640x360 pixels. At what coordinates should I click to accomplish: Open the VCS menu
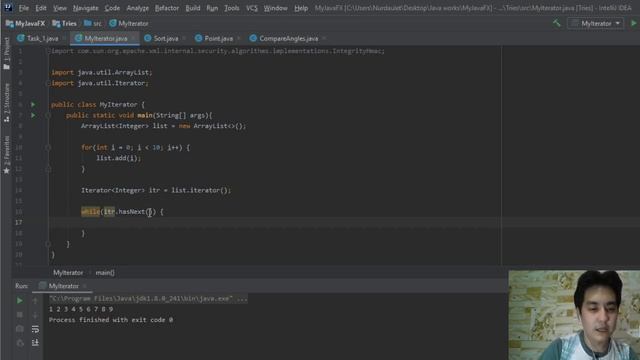click(251, 8)
